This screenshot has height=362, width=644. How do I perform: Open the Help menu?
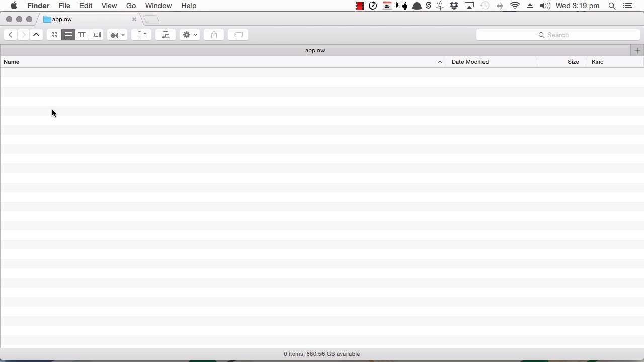click(x=189, y=6)
